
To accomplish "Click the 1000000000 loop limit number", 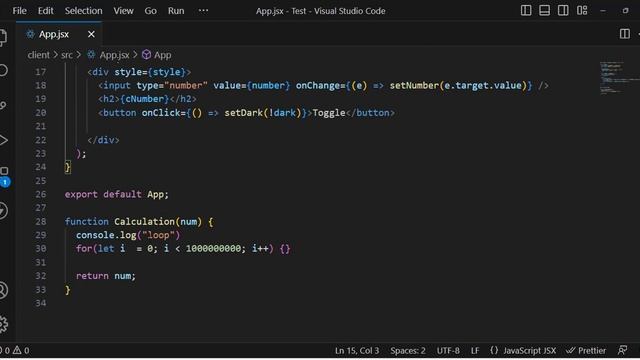I will [213, 249].
